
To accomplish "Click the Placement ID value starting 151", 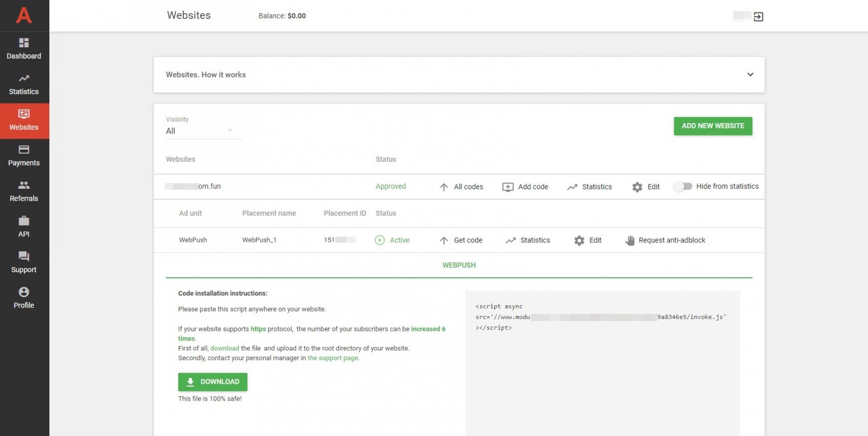I will coord(340,240).
